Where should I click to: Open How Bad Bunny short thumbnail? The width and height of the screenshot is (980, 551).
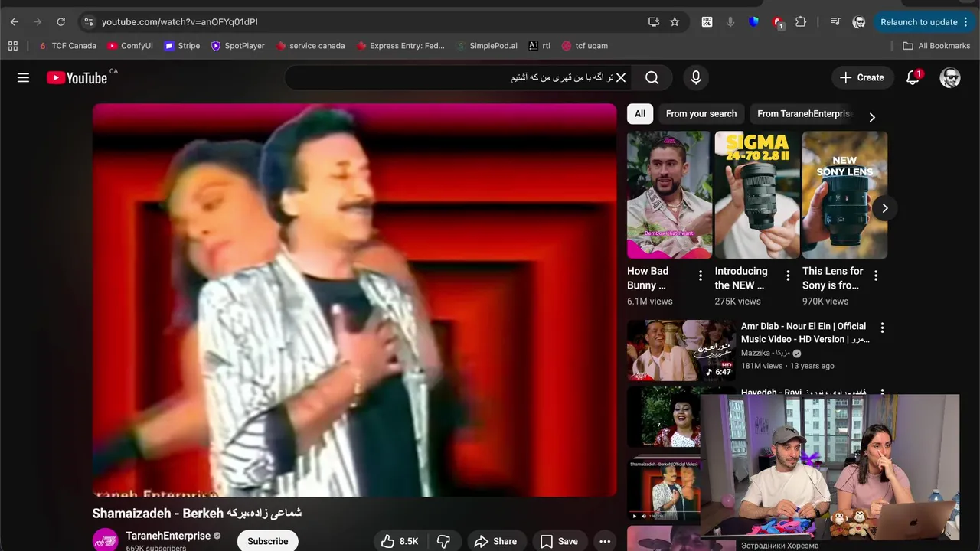669,194
